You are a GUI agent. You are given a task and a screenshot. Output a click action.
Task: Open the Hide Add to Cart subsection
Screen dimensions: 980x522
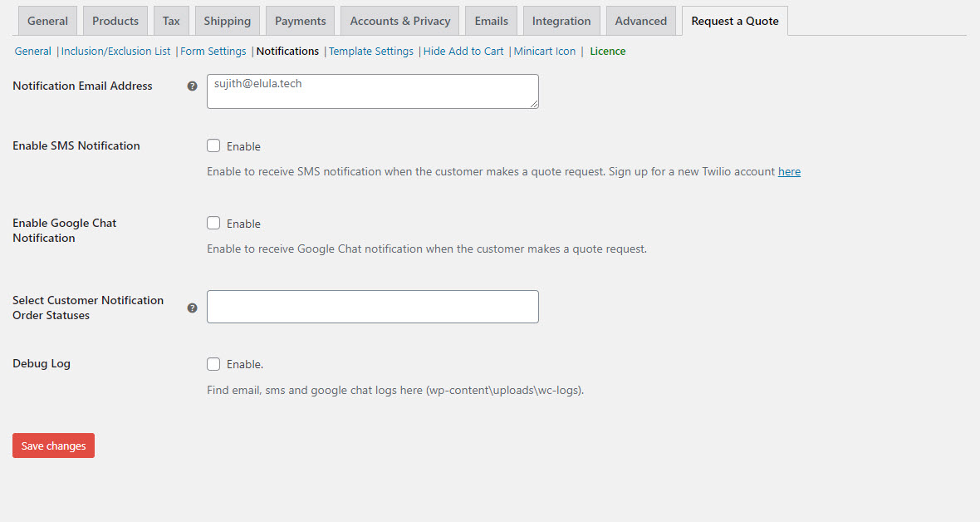(463, 52)
